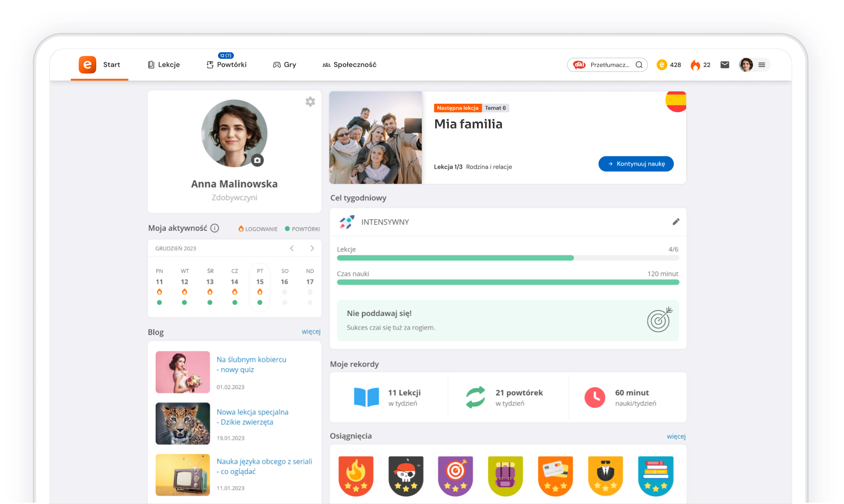
Task: Click the leopard blog thumbnail
Action: tap(183, 424)
